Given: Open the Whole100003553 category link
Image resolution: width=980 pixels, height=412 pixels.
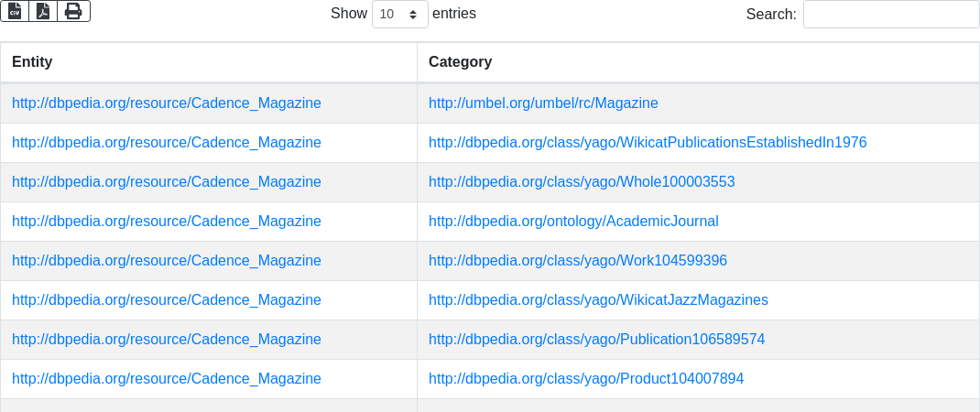Looking at the screenshot, I should (x=582, y=182).
